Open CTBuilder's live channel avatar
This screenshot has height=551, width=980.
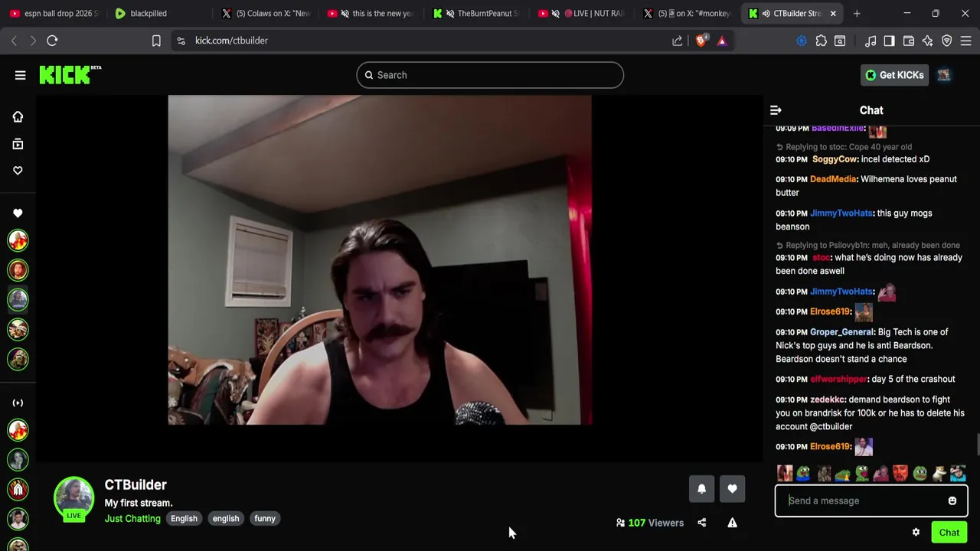[x=73, y=497]
